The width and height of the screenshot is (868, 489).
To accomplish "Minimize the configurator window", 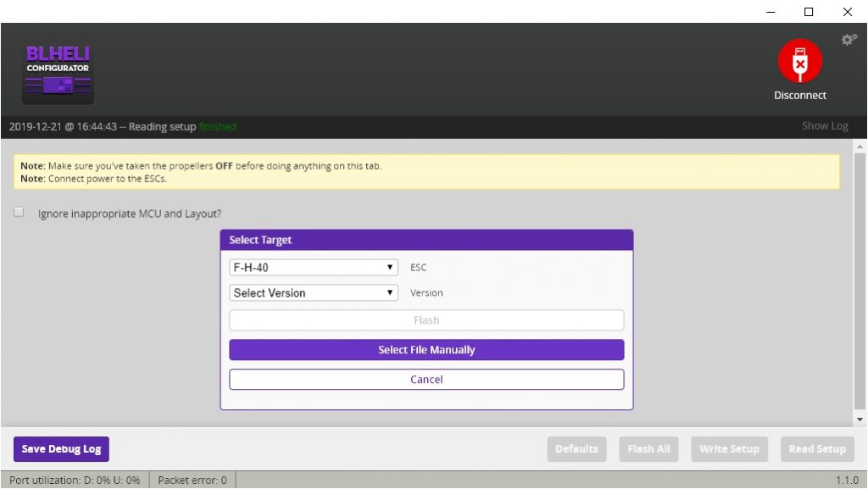I will pos(771,12).
